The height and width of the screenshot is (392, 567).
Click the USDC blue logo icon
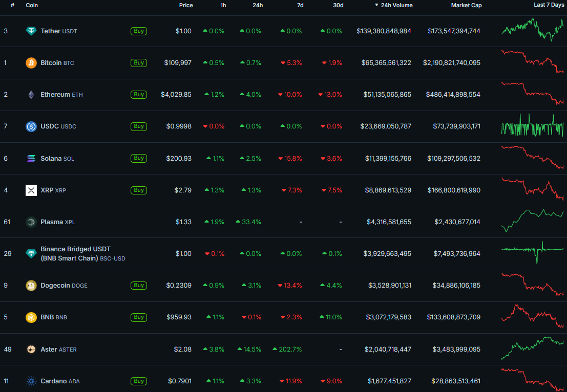(31, 126)
